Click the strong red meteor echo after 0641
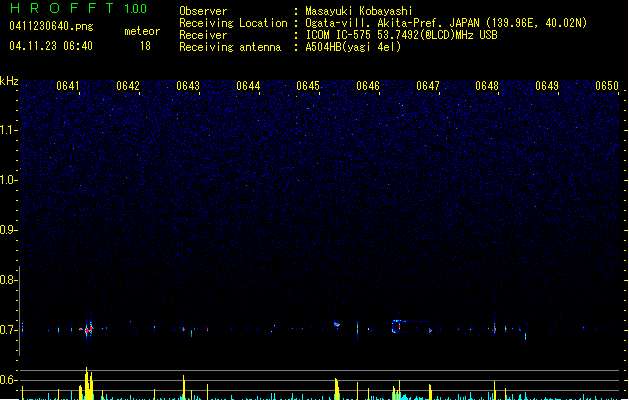The image size is (629, 400). tap(87, 329)
